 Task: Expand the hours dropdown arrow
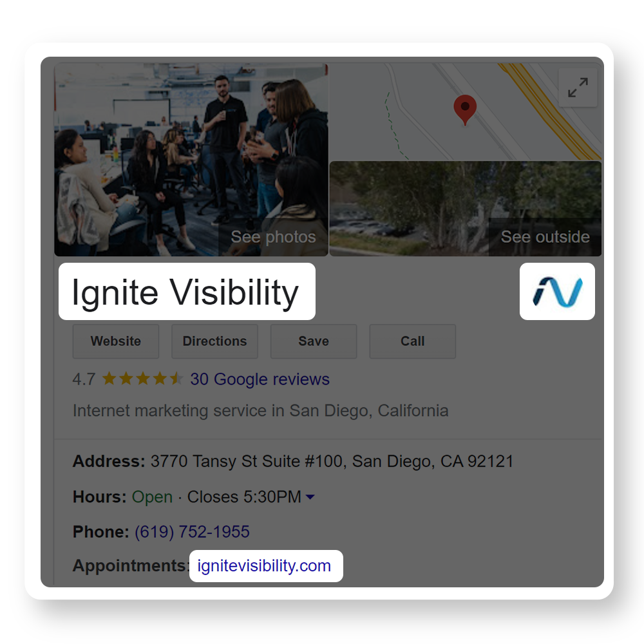tap(310, 497)
